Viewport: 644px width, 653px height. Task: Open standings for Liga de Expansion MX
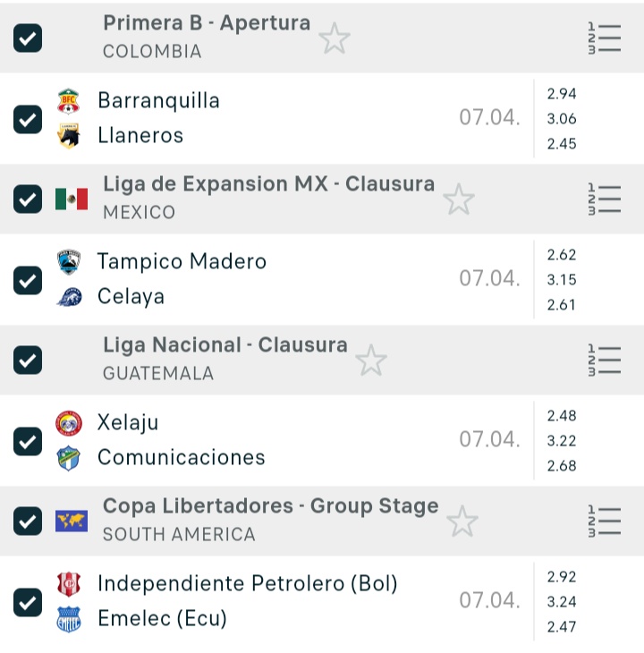point(605,199)
